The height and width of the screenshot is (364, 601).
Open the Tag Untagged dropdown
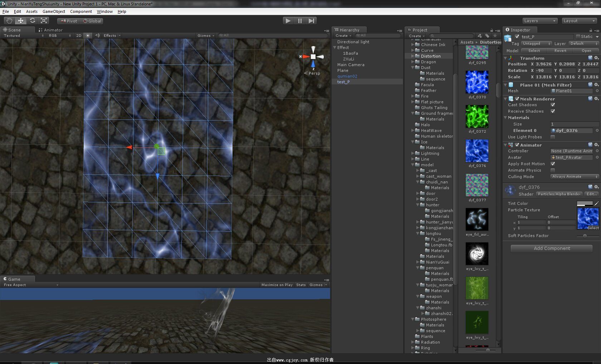[x=536, y=44]
